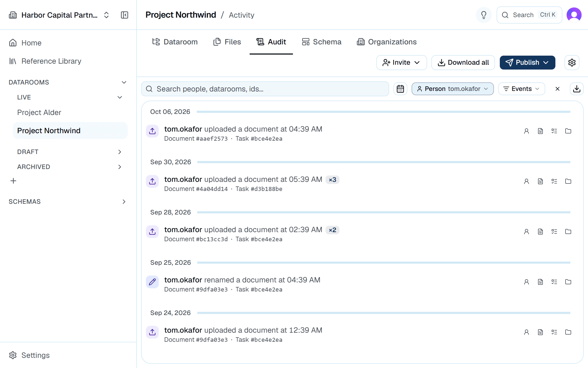Open the user avatar menu
The image size is (588, 368).
(x=574, y=15)
